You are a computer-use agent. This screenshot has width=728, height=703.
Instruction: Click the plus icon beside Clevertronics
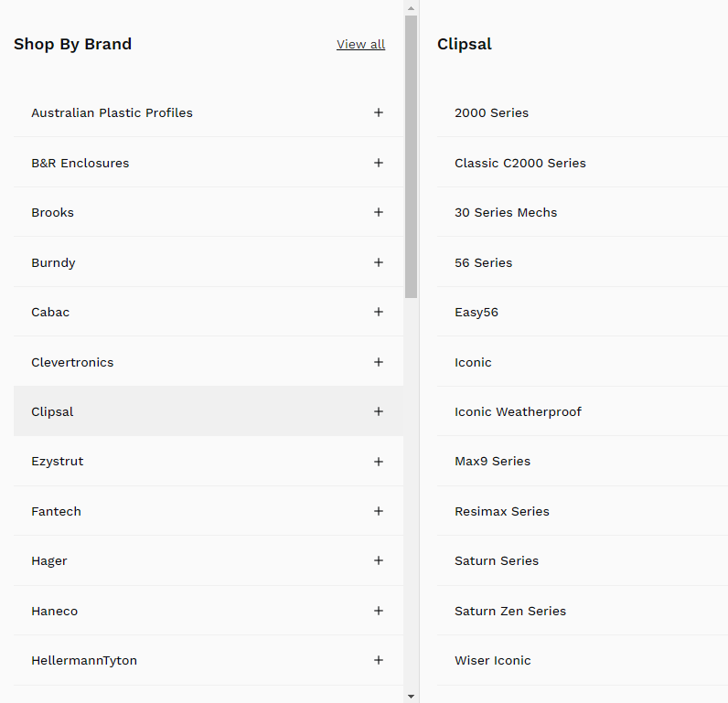pos(379,362)
